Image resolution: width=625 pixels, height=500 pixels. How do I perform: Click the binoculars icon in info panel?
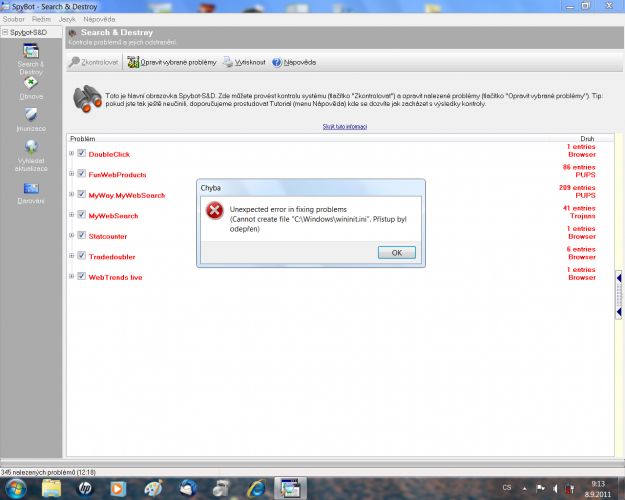tap(87, 99)
